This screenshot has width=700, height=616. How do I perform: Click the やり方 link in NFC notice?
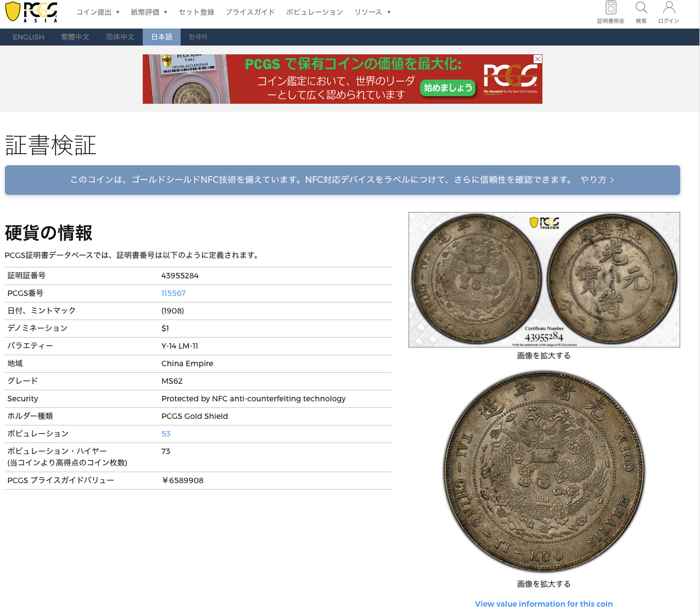pos(597,180)
